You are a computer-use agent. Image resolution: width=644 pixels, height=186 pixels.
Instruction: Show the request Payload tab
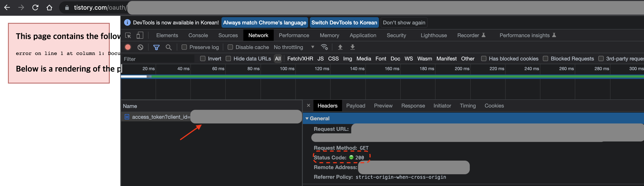[x=356, y=106]
